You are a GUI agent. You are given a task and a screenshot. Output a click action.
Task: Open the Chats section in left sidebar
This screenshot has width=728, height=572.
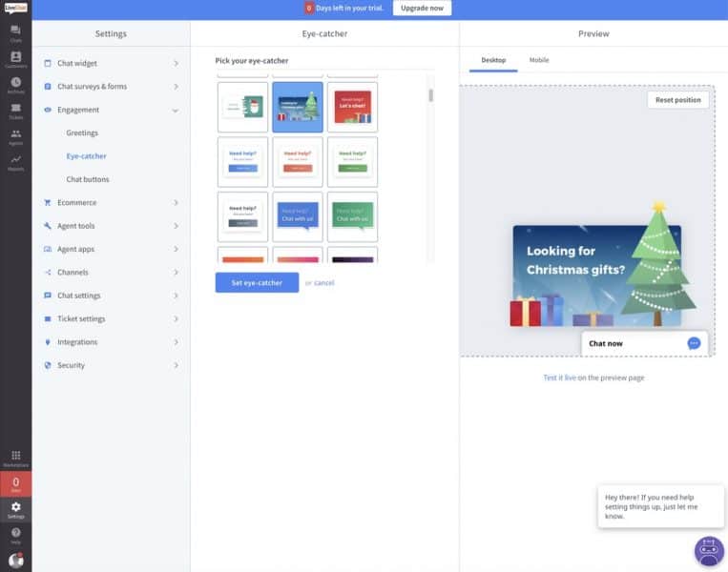point(15,33)
